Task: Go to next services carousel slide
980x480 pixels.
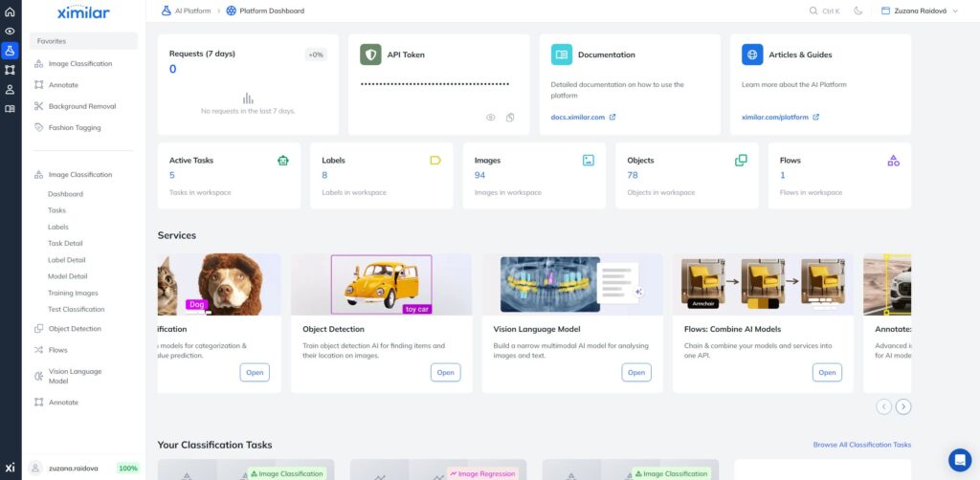Action: click(903, 407)
